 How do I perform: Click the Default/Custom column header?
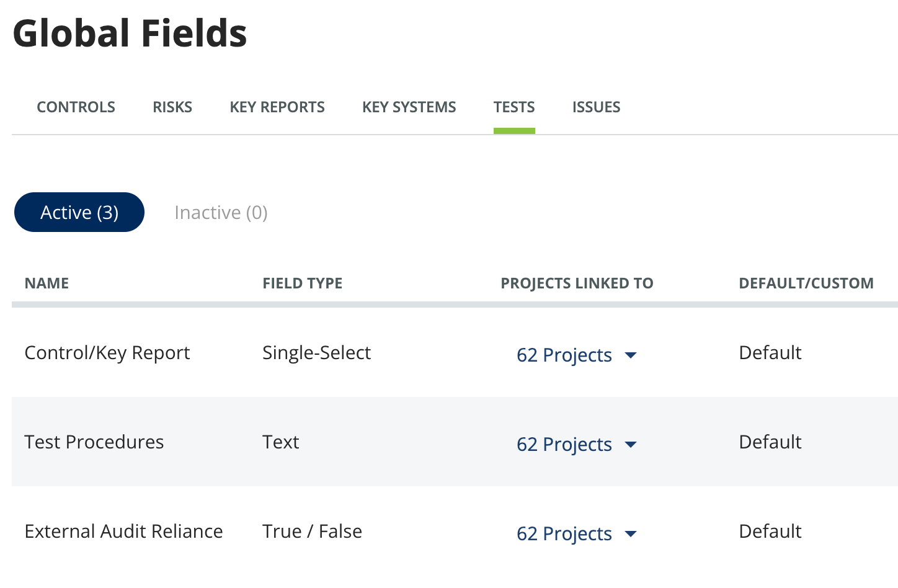click(806, 283)
